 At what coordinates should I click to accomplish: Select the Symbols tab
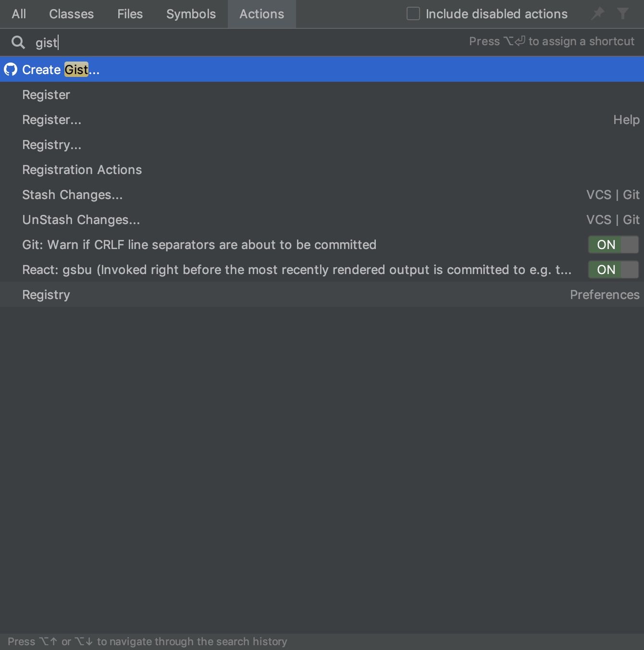click(x=191, y=14)
